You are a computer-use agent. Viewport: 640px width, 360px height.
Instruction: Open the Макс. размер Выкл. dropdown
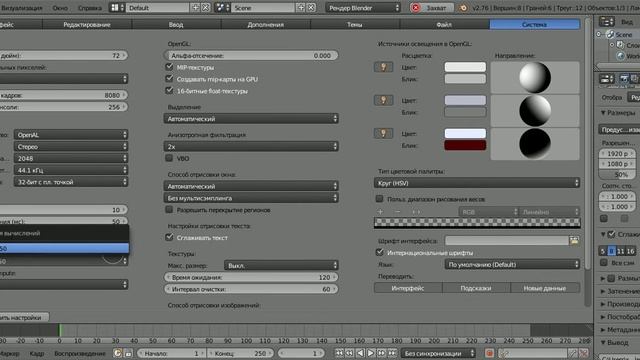pos(281,265)
